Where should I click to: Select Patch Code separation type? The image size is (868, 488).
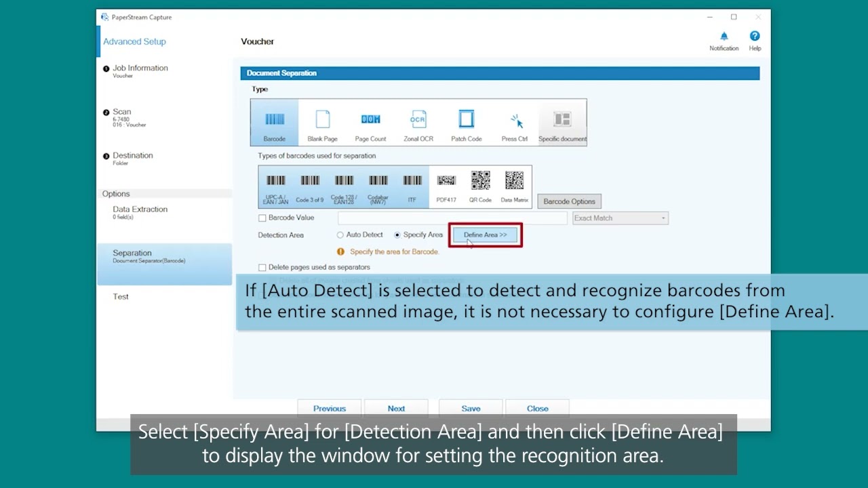coord(466,122)
